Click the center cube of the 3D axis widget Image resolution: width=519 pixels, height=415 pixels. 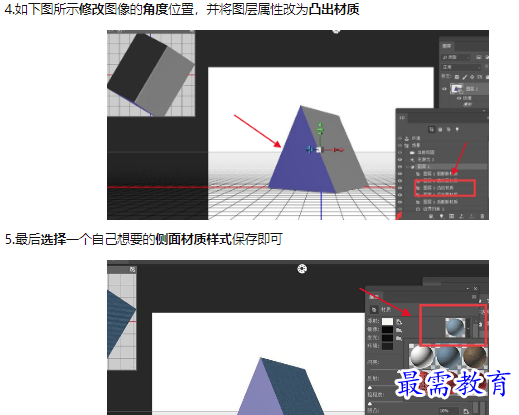tap(319, 150)
